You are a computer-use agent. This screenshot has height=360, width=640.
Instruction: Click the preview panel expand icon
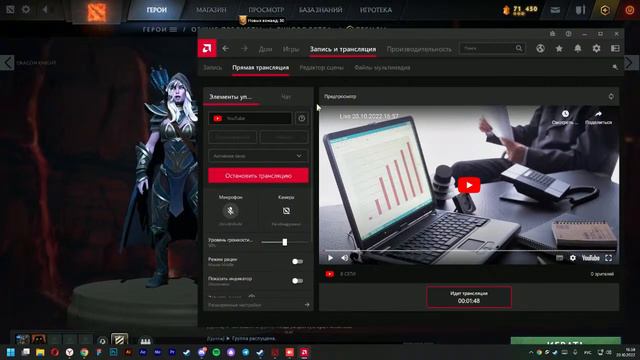tap(611, 96)
